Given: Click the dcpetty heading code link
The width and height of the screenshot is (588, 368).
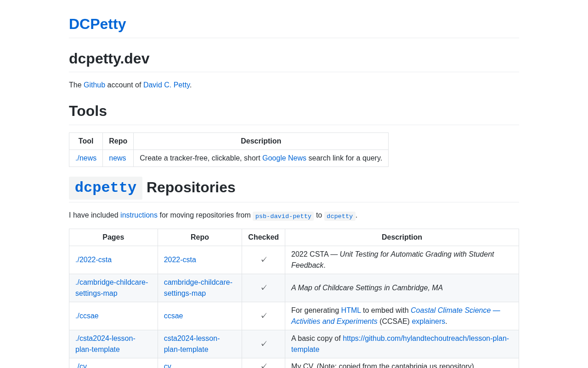Looking at the screenshot, I should (106, 188).
